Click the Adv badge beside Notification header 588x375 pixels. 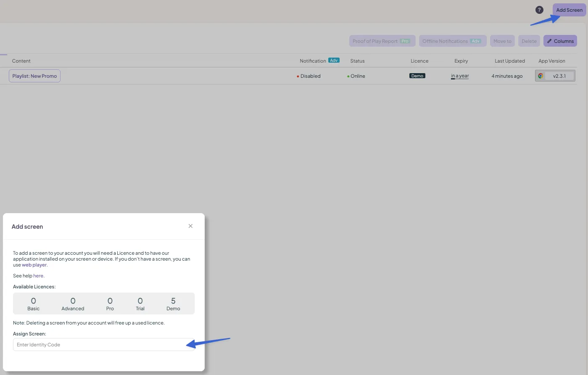(334, 61)
